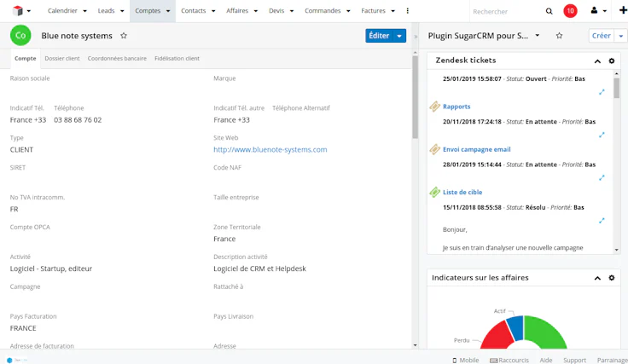Open Indicateurs sur les affaires gear
The height and width of the screenshot is (364, 628).
[612, 278]
